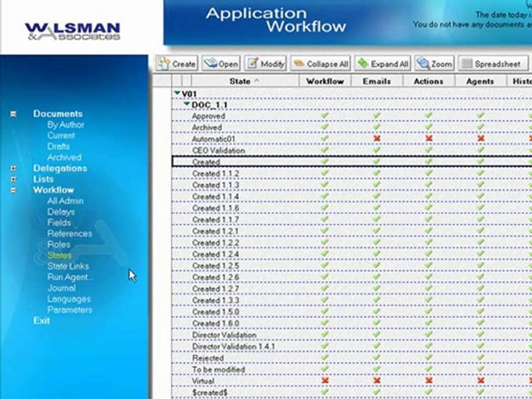532x399 pixels.
Task: Click Automatic01 Emails red cross
Action: 377,139
